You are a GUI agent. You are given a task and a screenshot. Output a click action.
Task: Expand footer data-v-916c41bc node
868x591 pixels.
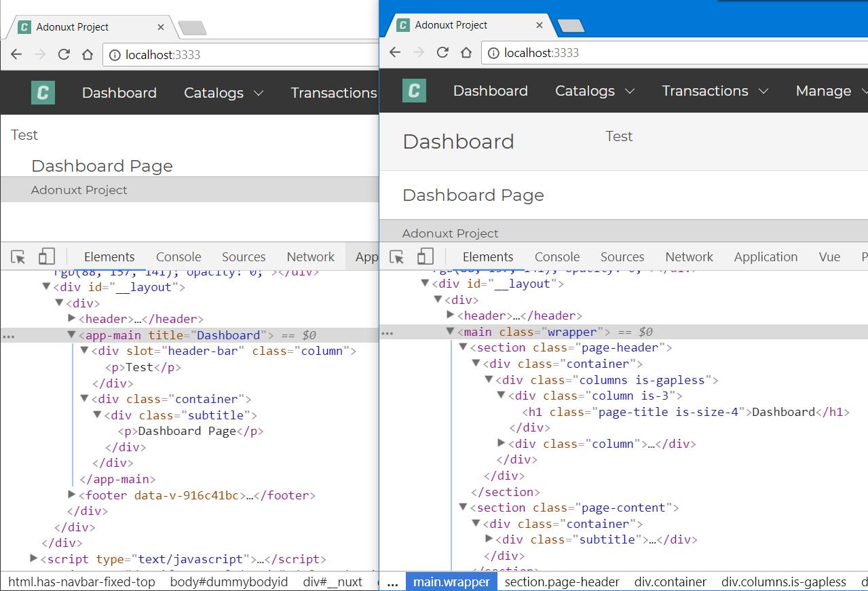click(72, 495)
